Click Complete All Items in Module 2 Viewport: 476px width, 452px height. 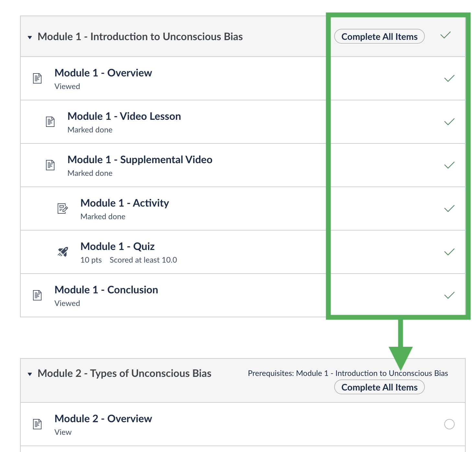(x=380, y=387)
